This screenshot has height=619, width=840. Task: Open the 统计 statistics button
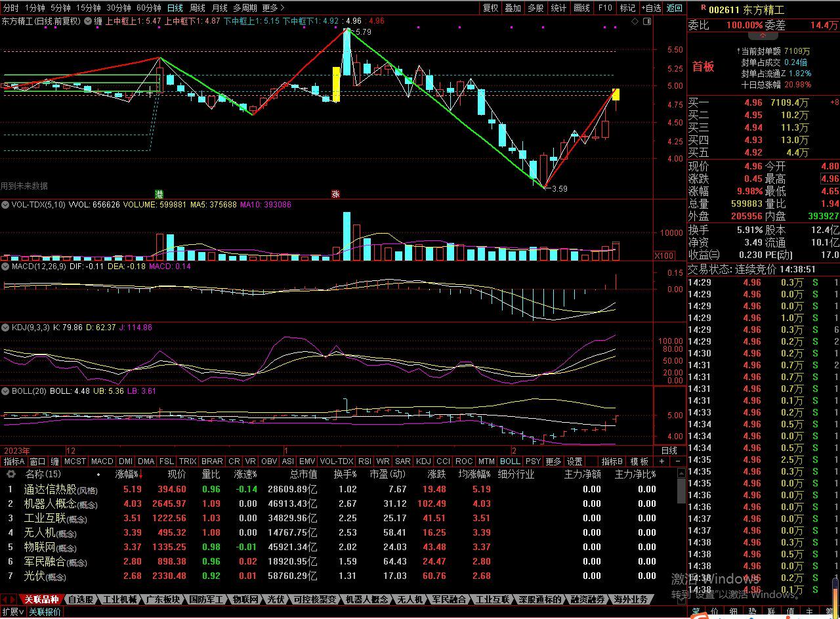coord(558,8)
